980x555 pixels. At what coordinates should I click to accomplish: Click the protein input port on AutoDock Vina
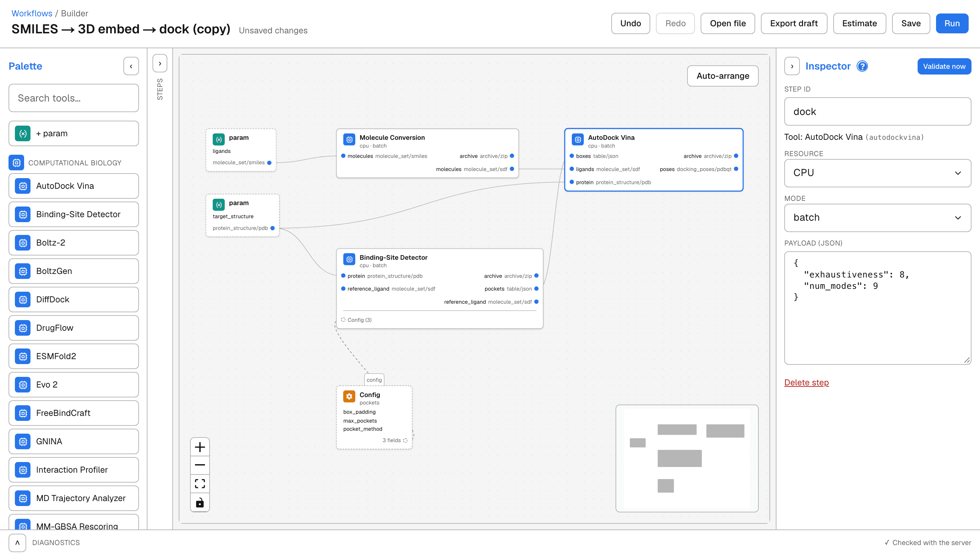572,182
